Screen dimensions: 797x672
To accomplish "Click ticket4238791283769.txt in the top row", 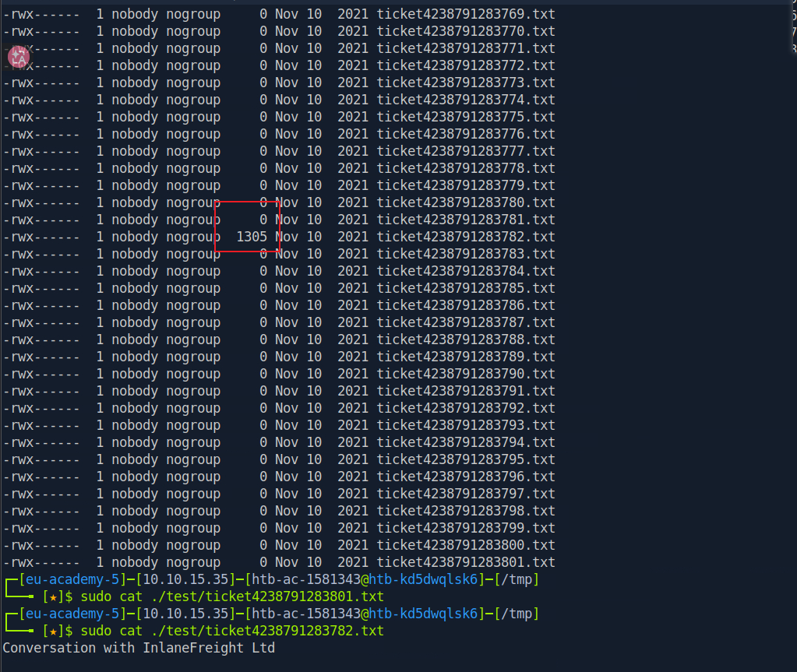I will tap(466, 14).
